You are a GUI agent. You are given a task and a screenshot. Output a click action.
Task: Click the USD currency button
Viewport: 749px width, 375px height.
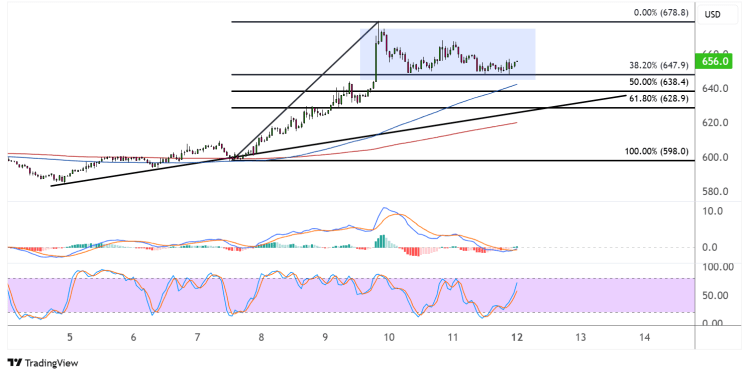click(x=712, y=14)
